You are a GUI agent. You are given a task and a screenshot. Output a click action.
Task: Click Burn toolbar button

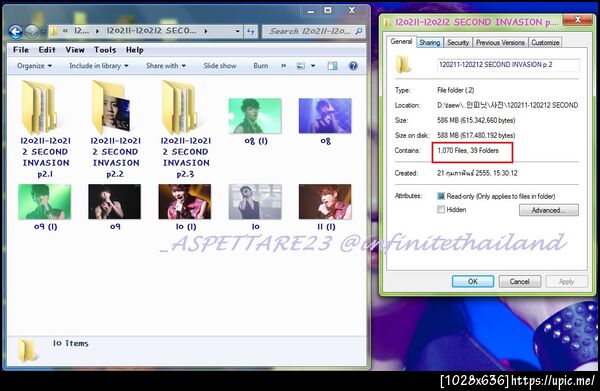(261, 66)
